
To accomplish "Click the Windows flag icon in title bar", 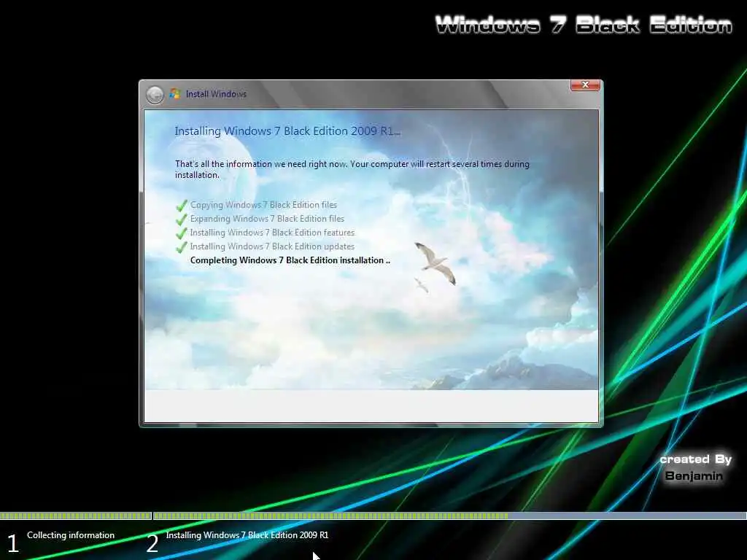I will click(175, 94).
